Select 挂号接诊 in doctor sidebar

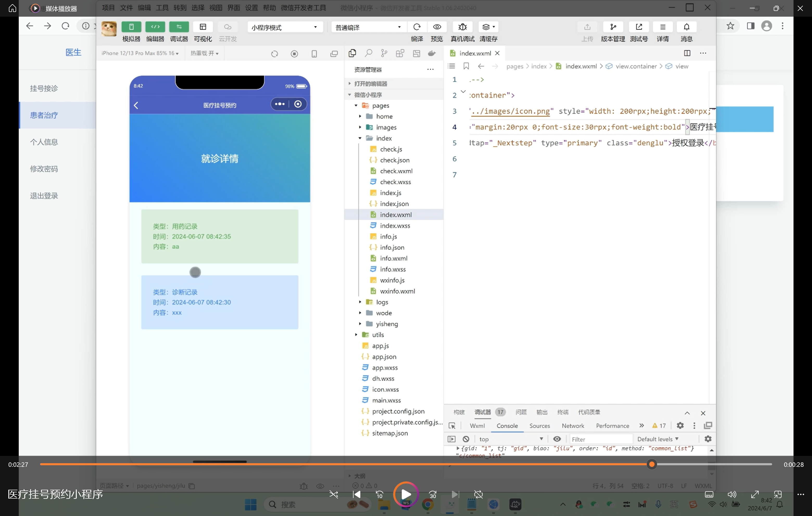coord(44,88)
